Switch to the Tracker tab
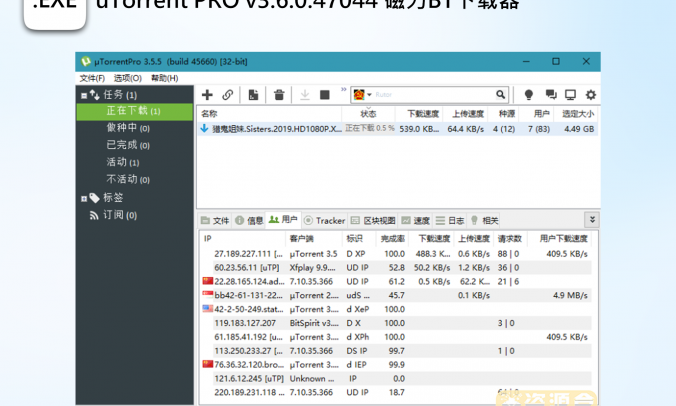This screenshot has width=676, height=406. [x=325, y=221]
